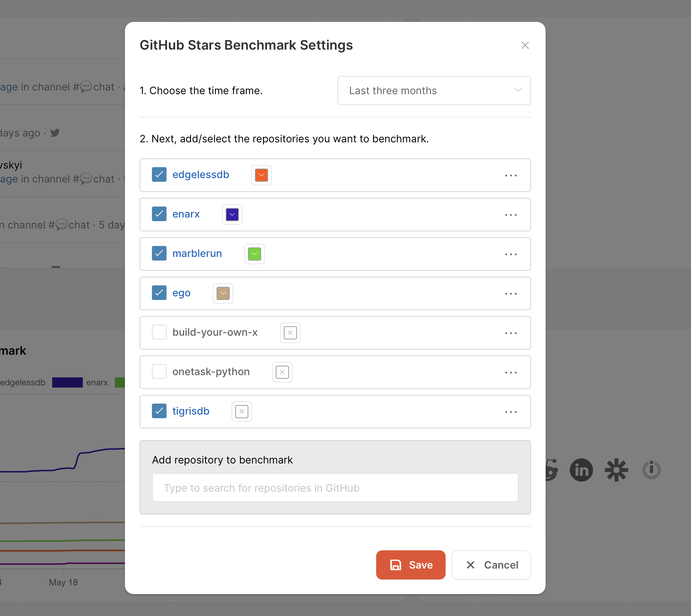Viewport: 691px width, 616px height.
Task: Open the dark blue color picker for enarx
Action: (232, 215)
